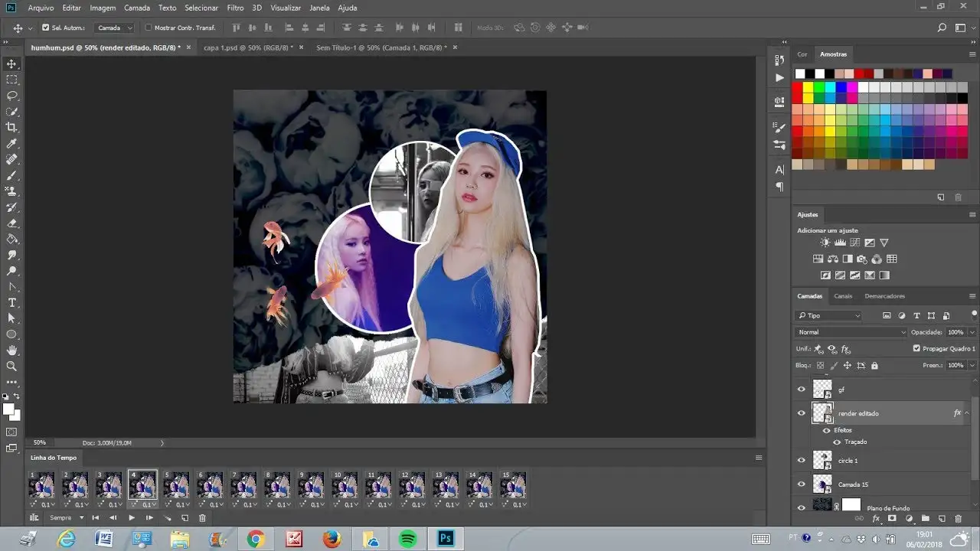Open the Filtro menu
This screenshot has width=980, height=551.
pyautogui.click(x=235, y=8)
